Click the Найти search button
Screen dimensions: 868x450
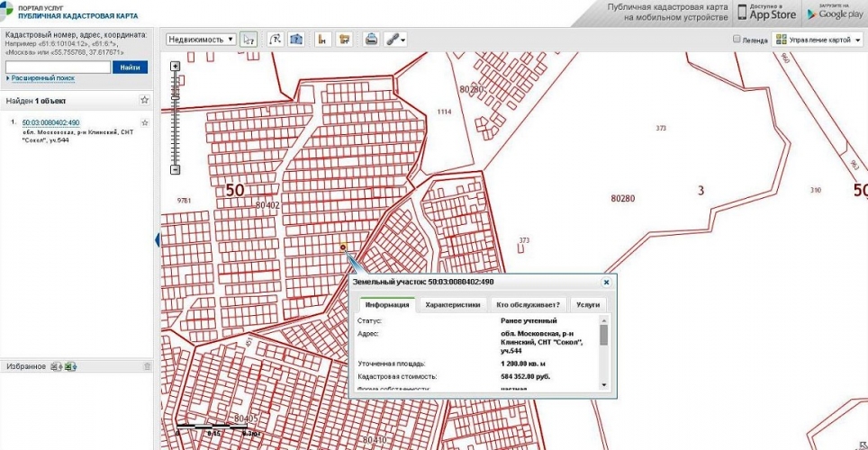click(x=130, y=67)
